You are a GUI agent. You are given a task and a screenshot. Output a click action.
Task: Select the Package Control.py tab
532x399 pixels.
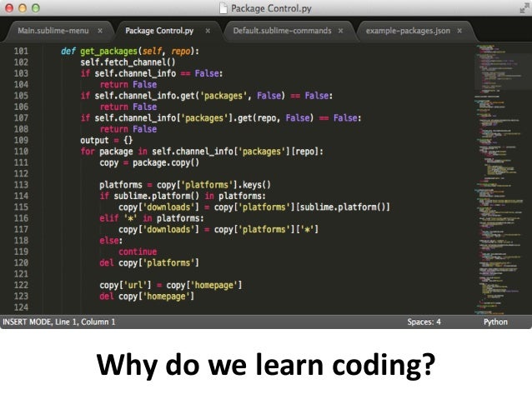pyautogui.click(x=159, y=31)
